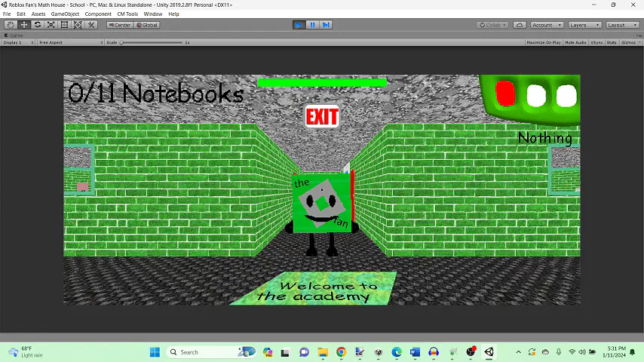Open weather widget showing 68°F
The height and width of the screenshot is (362, 644).
point(26,352)
